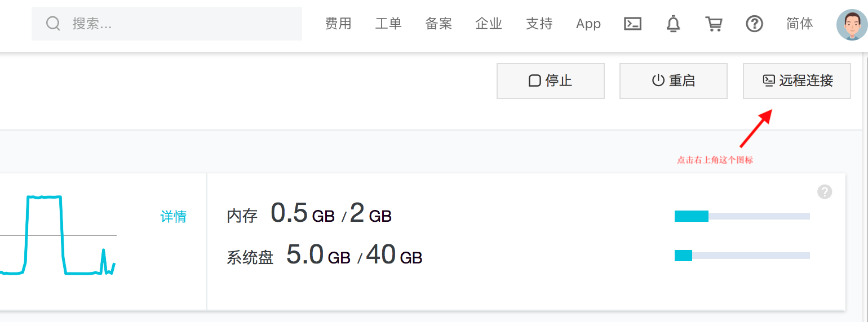The height and width of the screenshot is (322, 868).
Task: Switch language via 简体 dropdown
Action: pyautogui.click(x=799, y=24)
